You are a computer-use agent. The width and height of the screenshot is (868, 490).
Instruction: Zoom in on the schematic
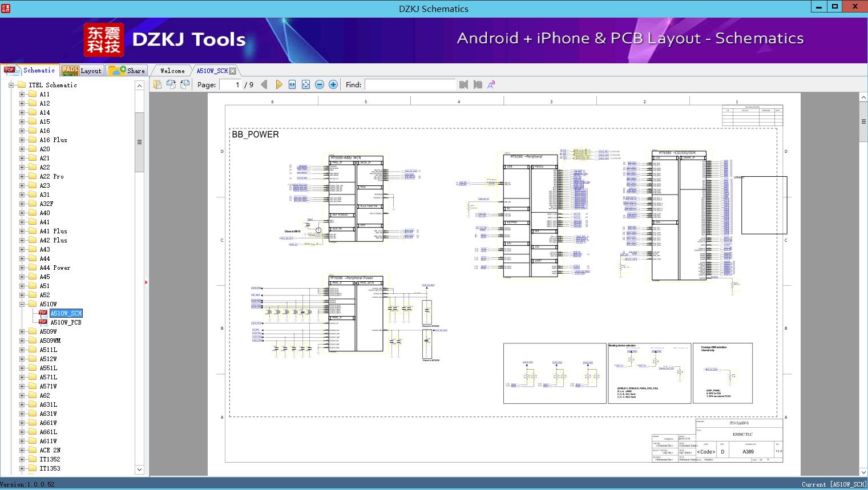(333, 84)
